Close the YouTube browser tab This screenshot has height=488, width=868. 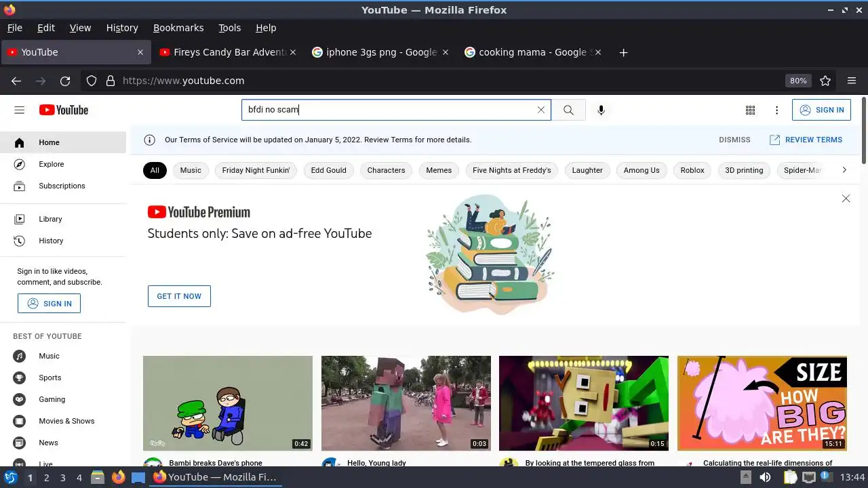140,52
